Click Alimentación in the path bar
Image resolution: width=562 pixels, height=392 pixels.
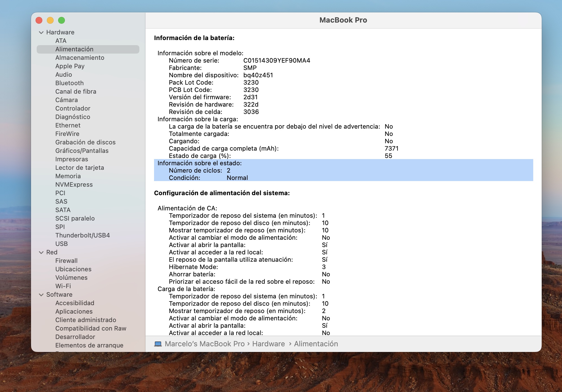(x=316, y=344)
